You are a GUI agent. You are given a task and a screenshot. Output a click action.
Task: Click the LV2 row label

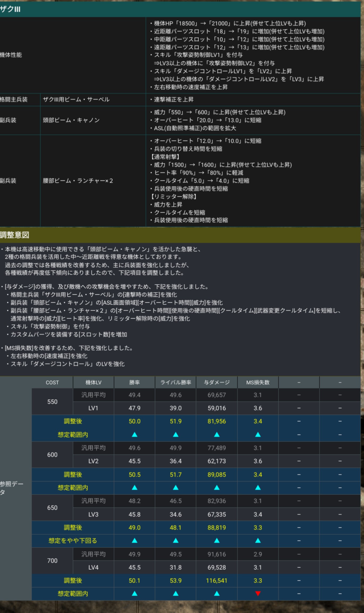tap(93, 461)
